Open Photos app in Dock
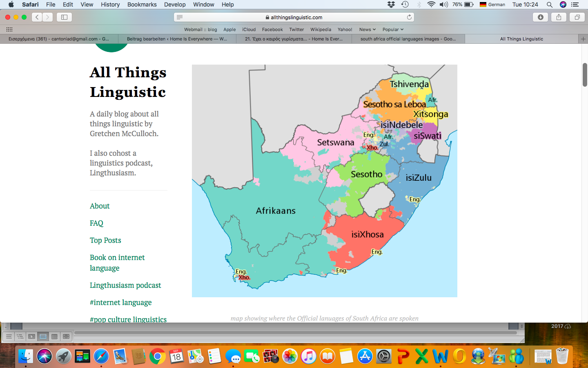588x368 pixels. 290,356
